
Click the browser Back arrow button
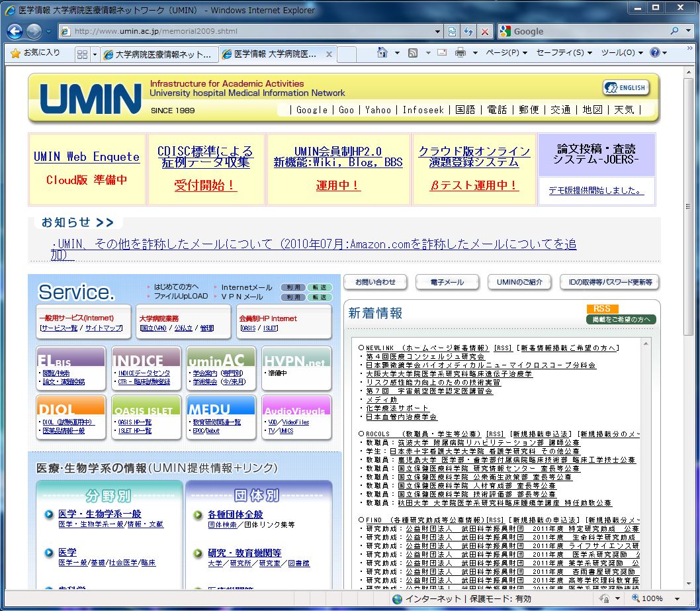coord(15,31)
